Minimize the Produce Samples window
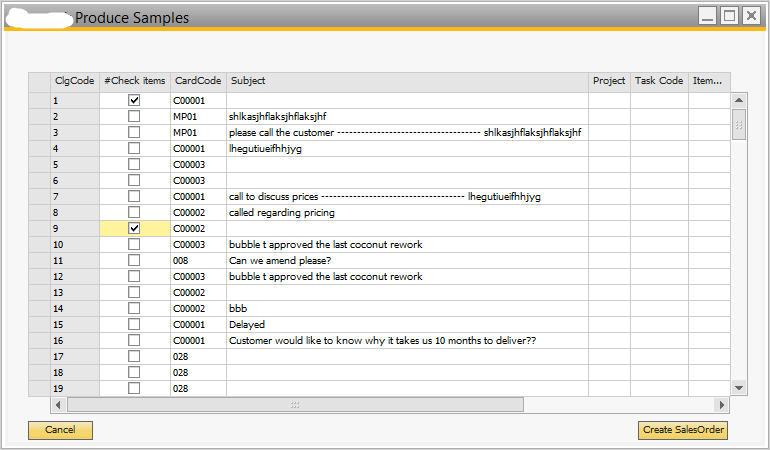This screenshot has height=450, width=770. coord(707,16)
